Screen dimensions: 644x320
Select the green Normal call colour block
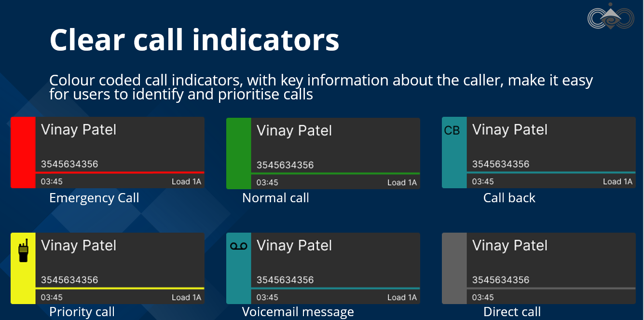coord(239,153)
